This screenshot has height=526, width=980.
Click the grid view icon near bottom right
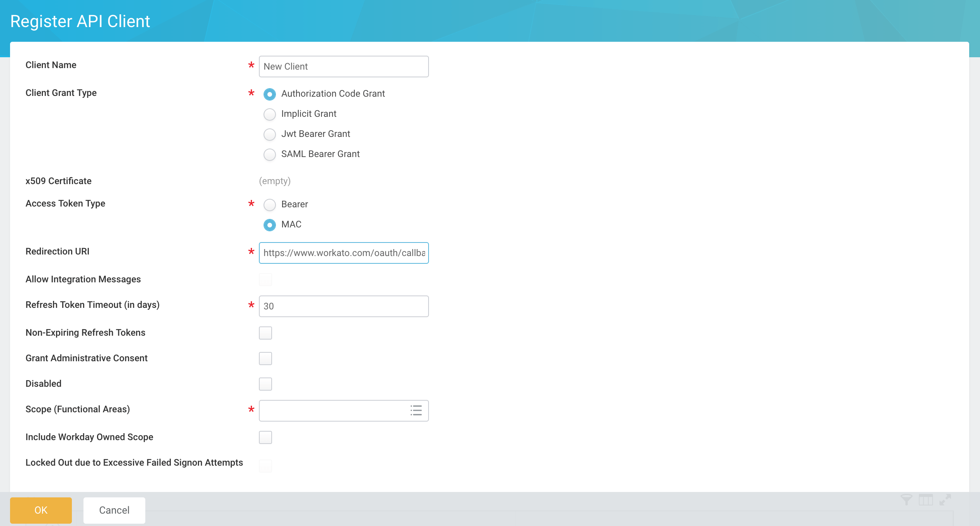926,499
